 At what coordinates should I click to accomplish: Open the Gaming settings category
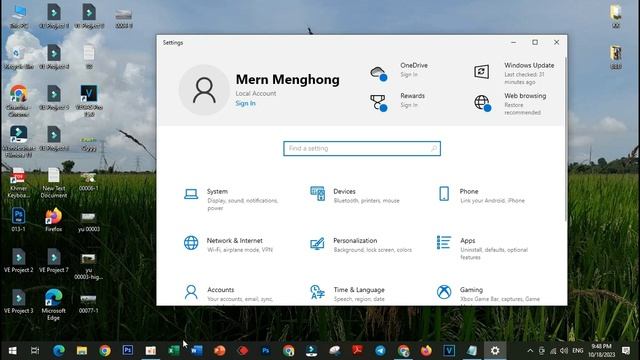coord(488,294)
